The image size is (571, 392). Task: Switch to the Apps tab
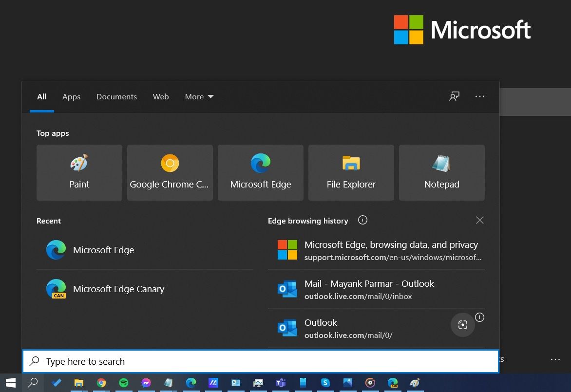(x=71, y=96)
